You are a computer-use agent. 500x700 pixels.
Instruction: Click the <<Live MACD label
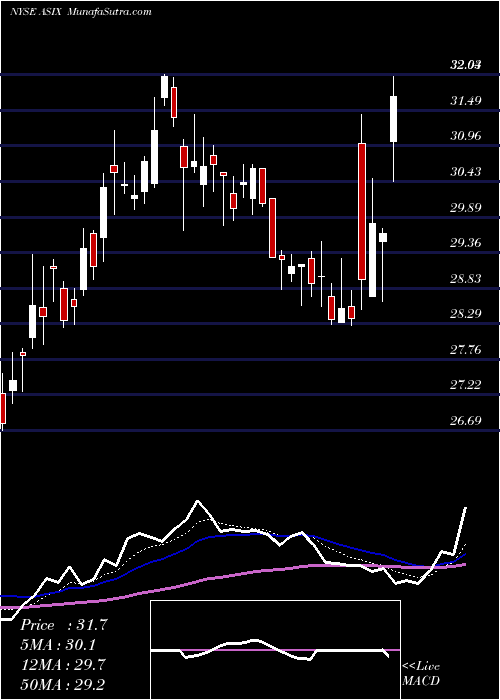coord(421,674)
